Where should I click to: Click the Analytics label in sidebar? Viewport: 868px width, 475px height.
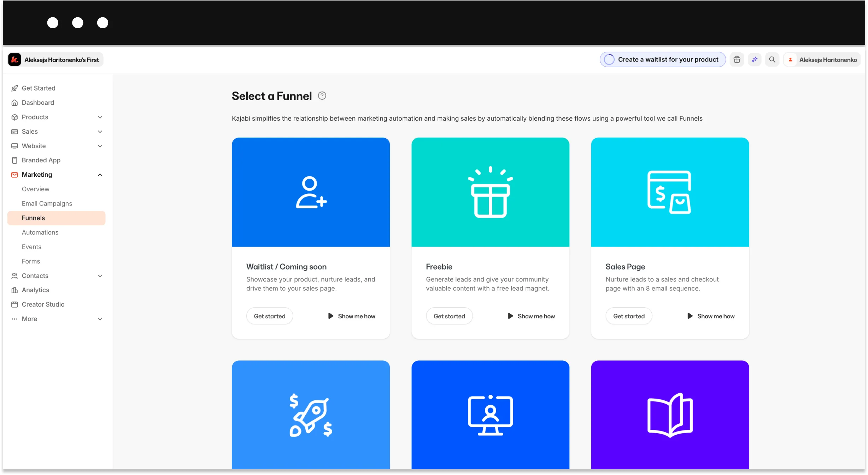pos(35,290)
